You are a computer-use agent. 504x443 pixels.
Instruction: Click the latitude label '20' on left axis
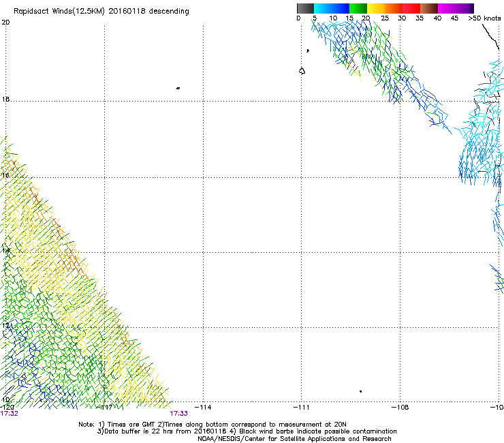click(5, 22)
